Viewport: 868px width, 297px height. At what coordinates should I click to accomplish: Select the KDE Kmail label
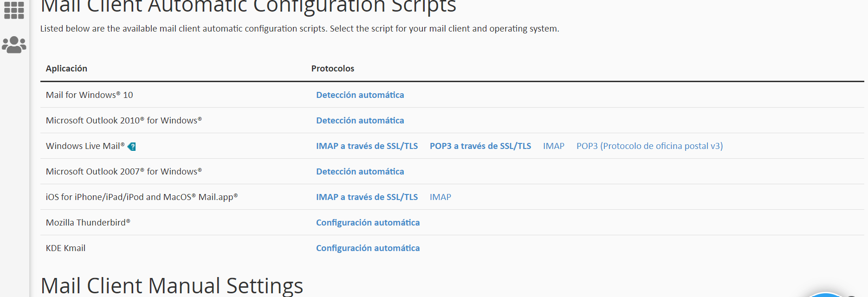point(65,248)
